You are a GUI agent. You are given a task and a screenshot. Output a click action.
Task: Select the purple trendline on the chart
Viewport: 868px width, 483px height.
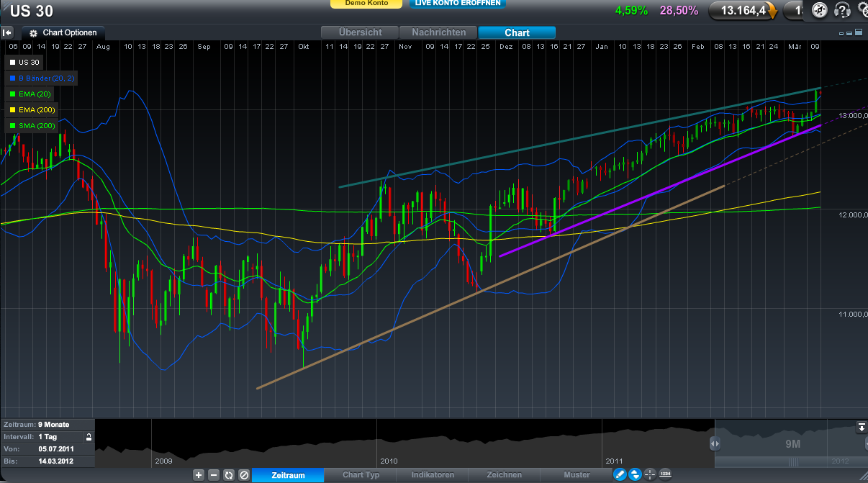[x=660, y=190]
